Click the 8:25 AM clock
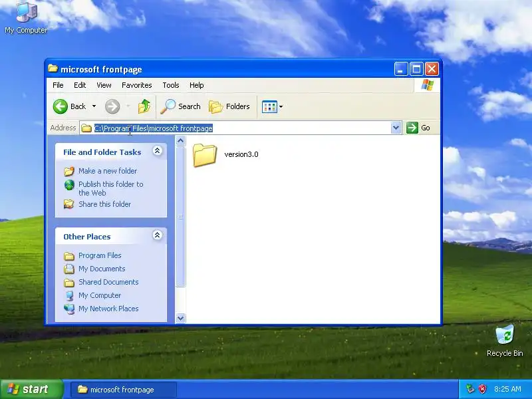This screenshot has height=399, width=532. point(507,389)
